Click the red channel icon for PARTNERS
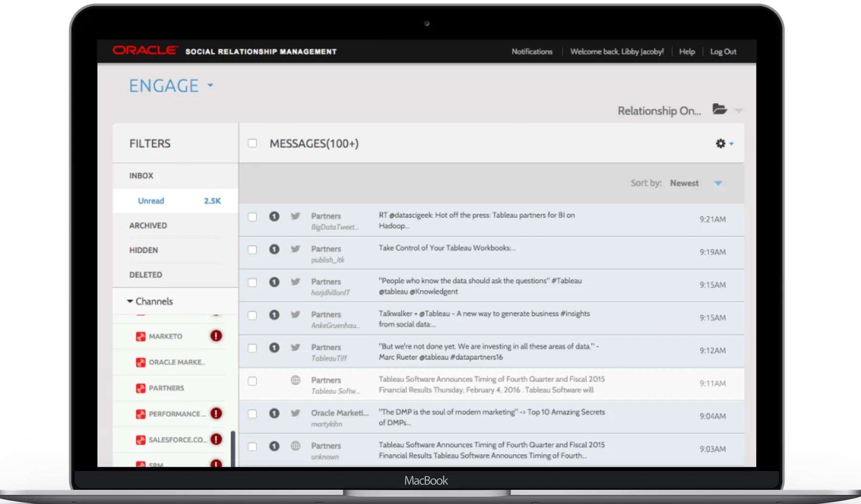Screen dimensions: 861x504 (141, 388)
